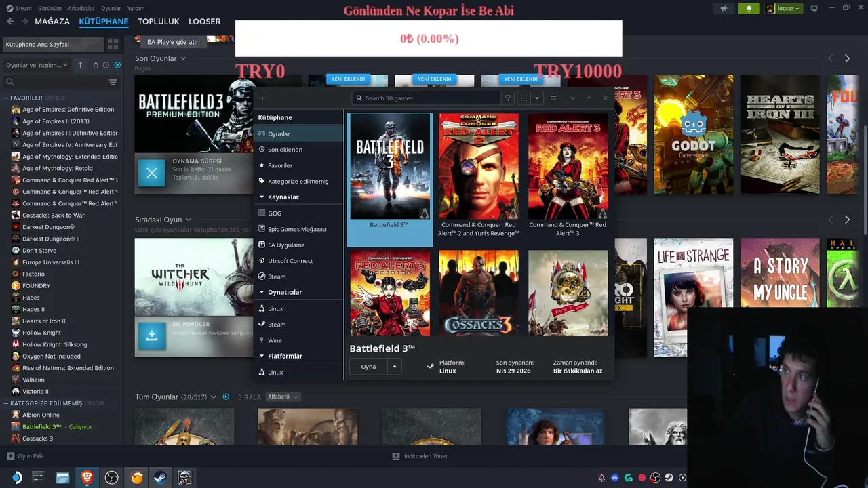Select Steam under Oynatıcılar in Lutris
Viewport: 868px width, 488px height.
click(x=299, y=324)
